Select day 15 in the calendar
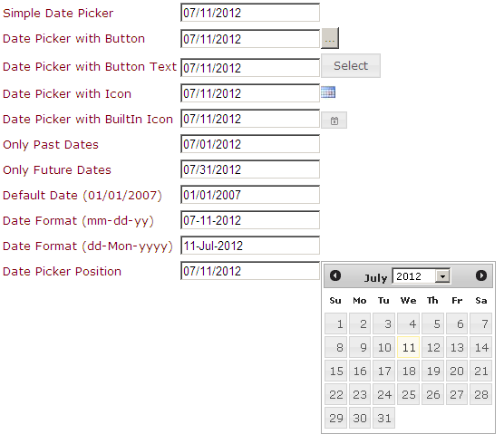Screen dimensions: 504x444 tap(335, 371)
